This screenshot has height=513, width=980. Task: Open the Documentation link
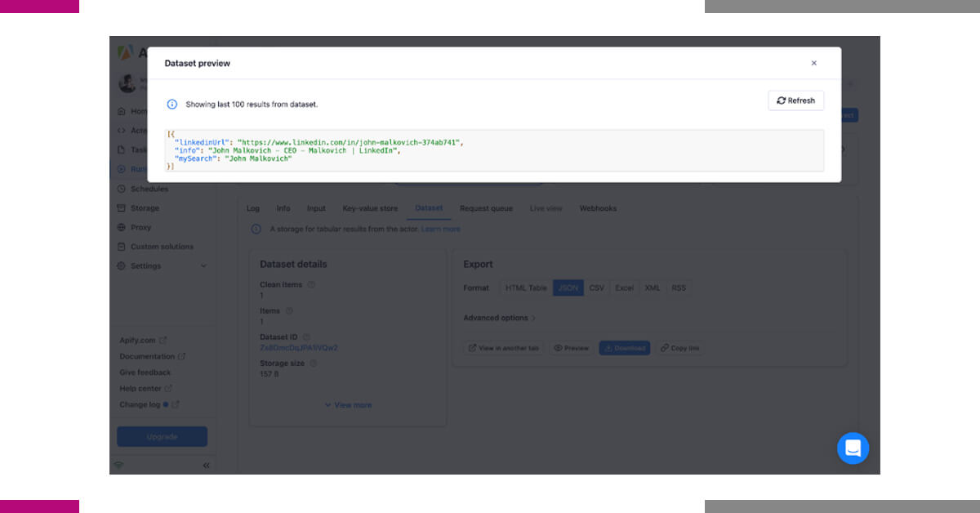click(153, 356)
